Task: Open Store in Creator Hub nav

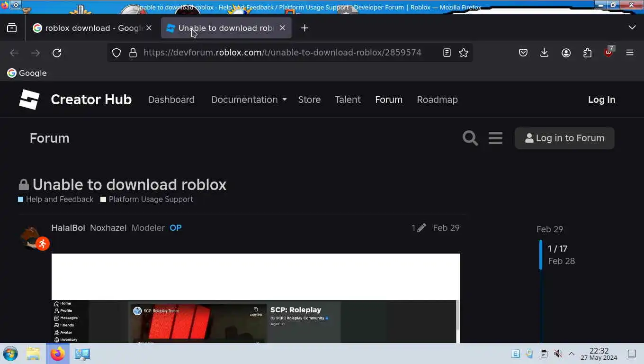Action: point(309,100)
